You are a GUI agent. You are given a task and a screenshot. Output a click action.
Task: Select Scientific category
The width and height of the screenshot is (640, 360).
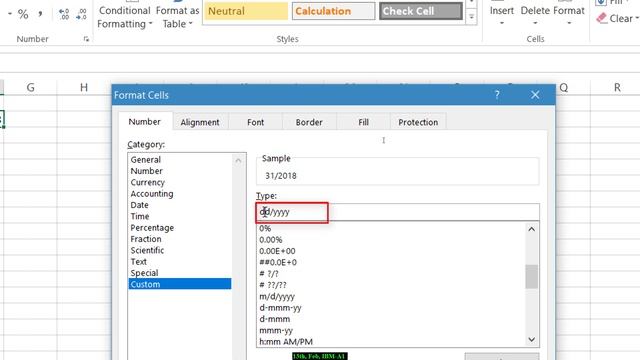tap(180, 250)
